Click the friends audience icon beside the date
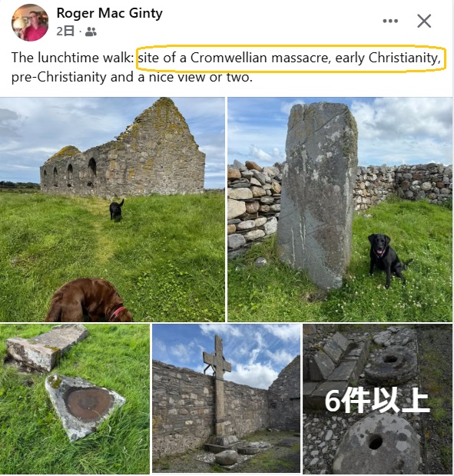Viewport: 454px width, 476px height. [x=91, y=32]
